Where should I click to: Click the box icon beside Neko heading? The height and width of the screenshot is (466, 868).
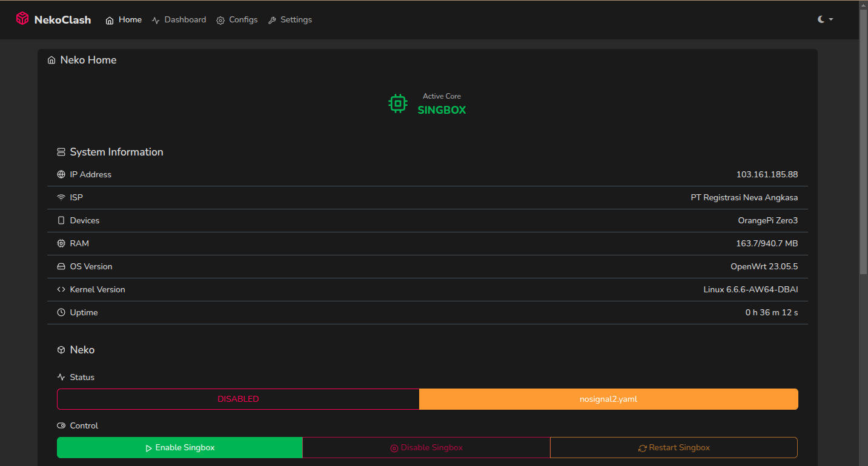pos(61,350)
